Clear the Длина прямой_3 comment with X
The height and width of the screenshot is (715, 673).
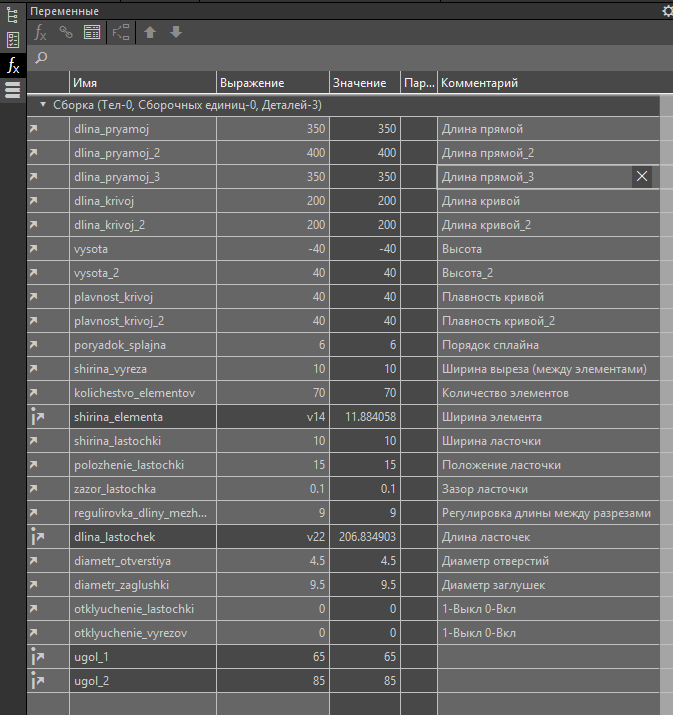pyautogui.click(x=642, y=177)
